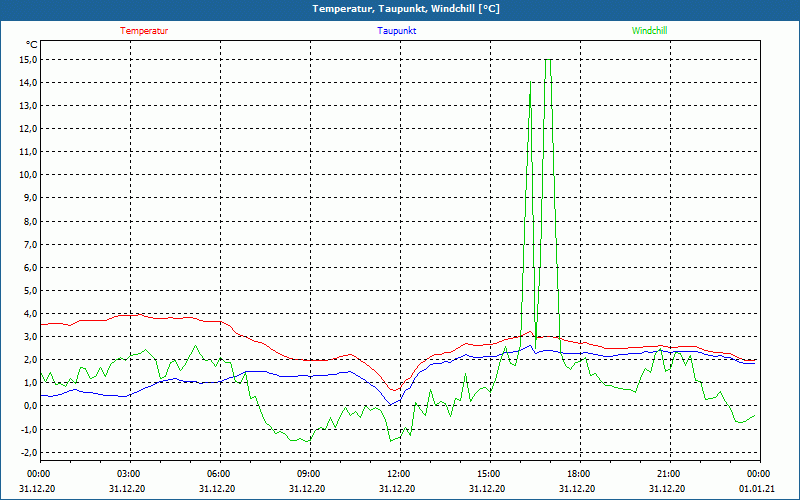This screenshot has width=800, height=500.
Task: Click the -1,0 y-axis value
Action: coord(30,429)
